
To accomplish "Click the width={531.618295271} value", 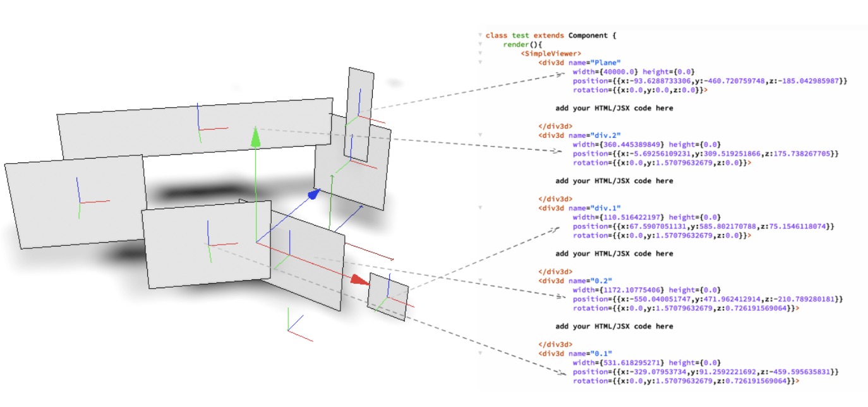I will tap(619, 362).
